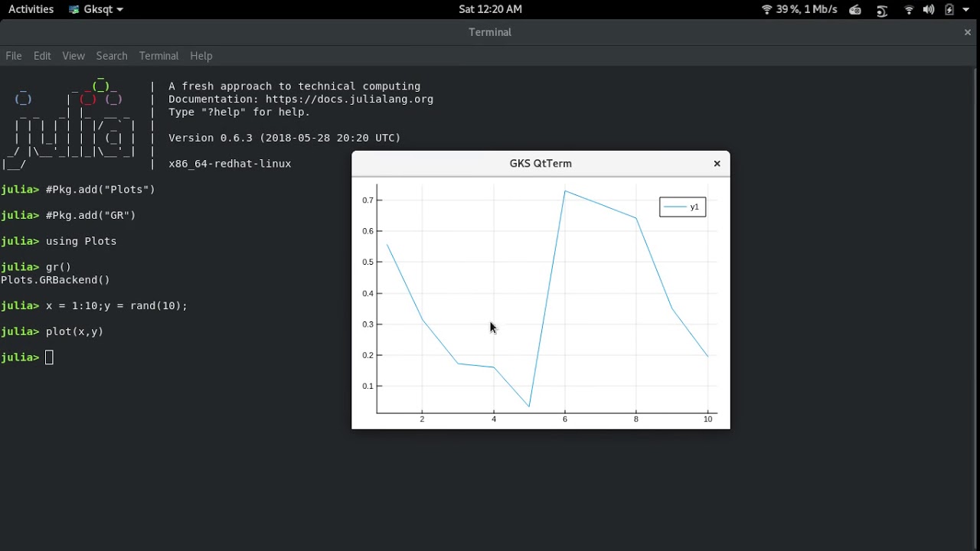Click the 0.7 y-axis label on plot
The width and height of the screenshot is (980, 551).
pyautogui.click(x=367, y=201)
